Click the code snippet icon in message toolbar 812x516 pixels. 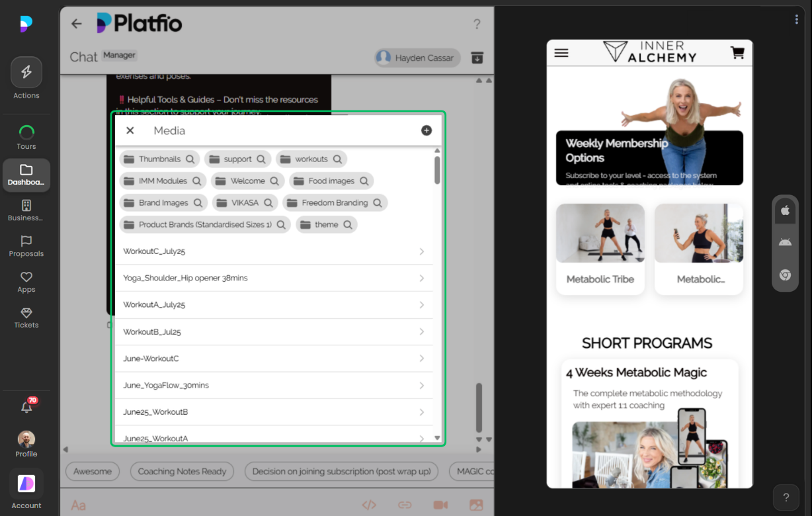click(x=369, y=505)
